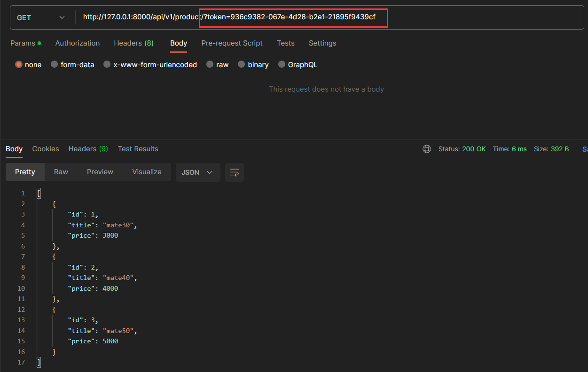Open the Settings tab
The image size is (588, 372).
tap(322, 43)
